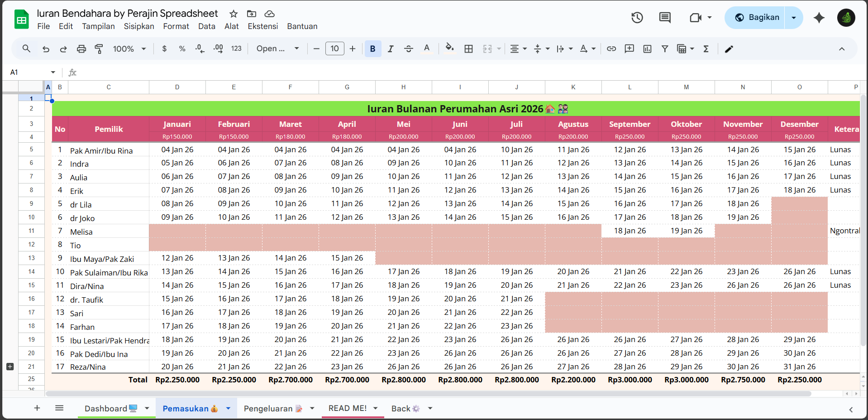Open the comments panel icon
The image size is (868, 420).
[x=665, y=18]
